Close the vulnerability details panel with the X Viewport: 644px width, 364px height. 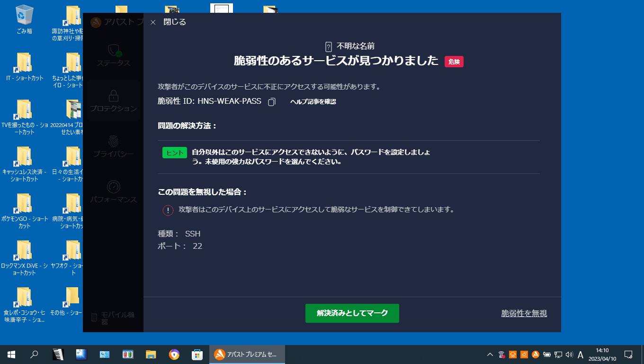[x=153, y=22]
